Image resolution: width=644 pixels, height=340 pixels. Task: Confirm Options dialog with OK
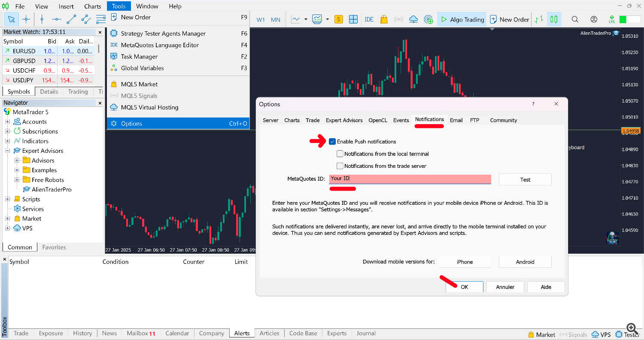coord(465,287)
